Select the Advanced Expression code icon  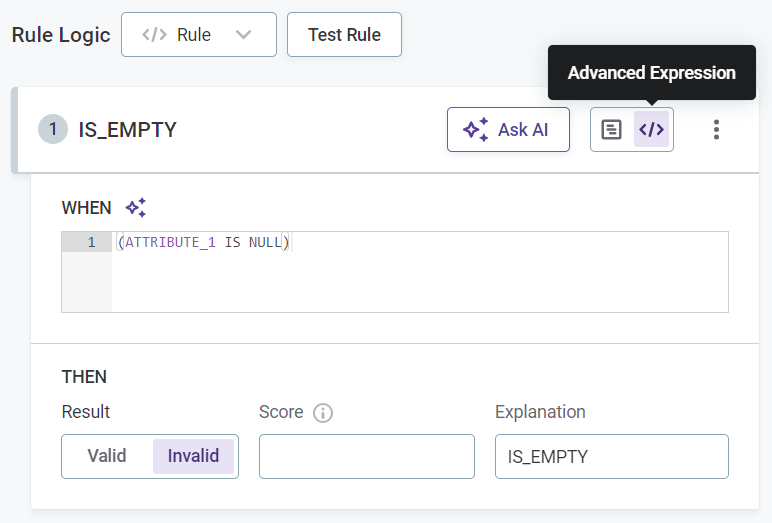(x=651, y=130)
